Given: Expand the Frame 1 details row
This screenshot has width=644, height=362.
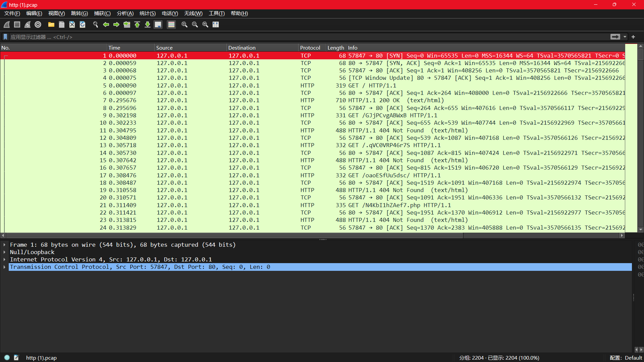Looking at the screenshot, I should click(x=4, y=245).
